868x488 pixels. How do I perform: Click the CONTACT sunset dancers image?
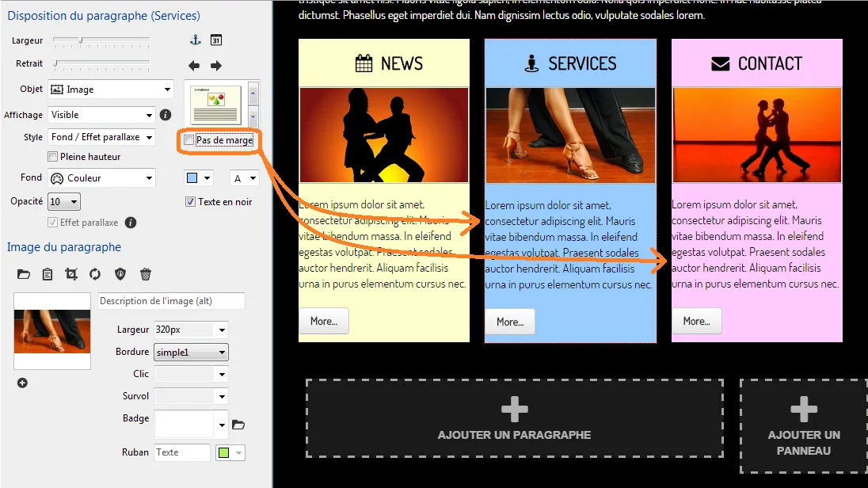pos(757,135)
